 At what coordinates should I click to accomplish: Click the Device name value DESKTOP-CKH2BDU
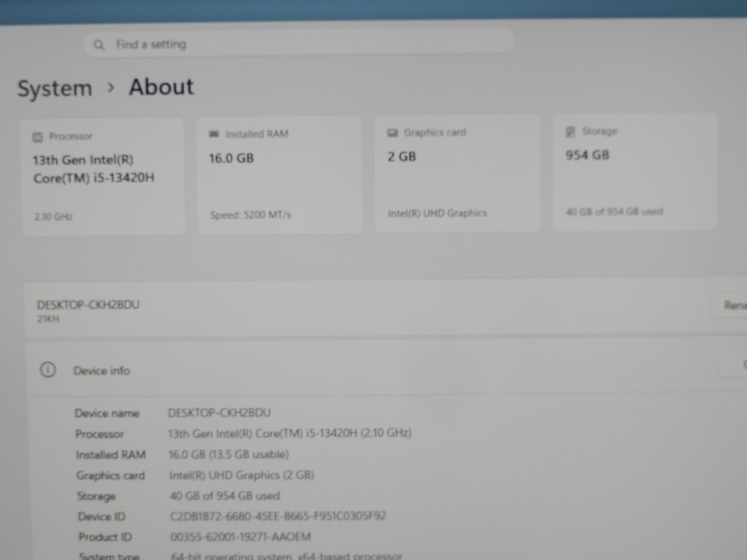(219, 413)
